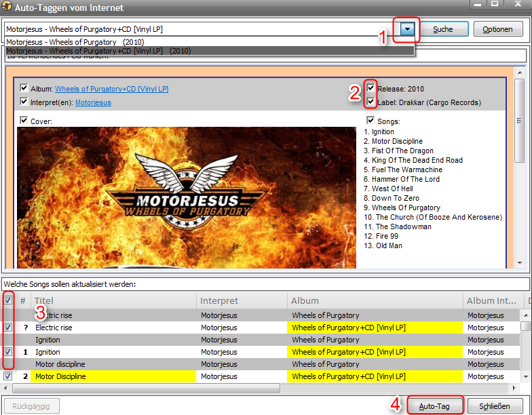The width and height of the screenshot is (532, 415).
Task: Click the Auto-Tag button
Action: pos(434,406)
